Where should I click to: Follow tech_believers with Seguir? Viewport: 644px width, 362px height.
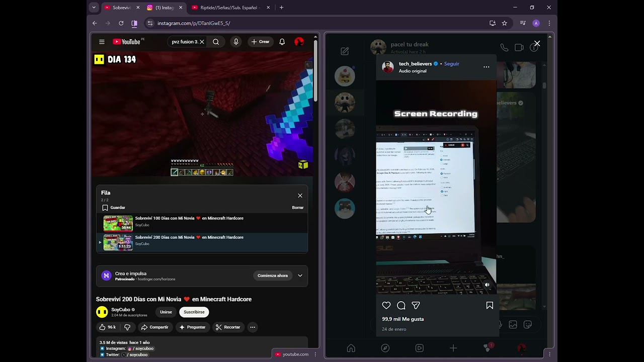pyautogui.click(x=452, y=64)
